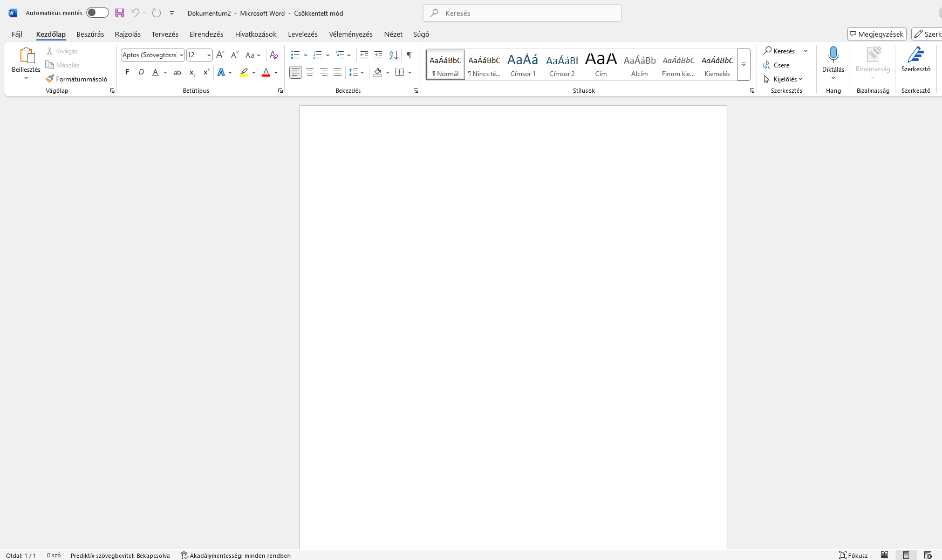Toggle show paragraph marks (¶)

409,55
